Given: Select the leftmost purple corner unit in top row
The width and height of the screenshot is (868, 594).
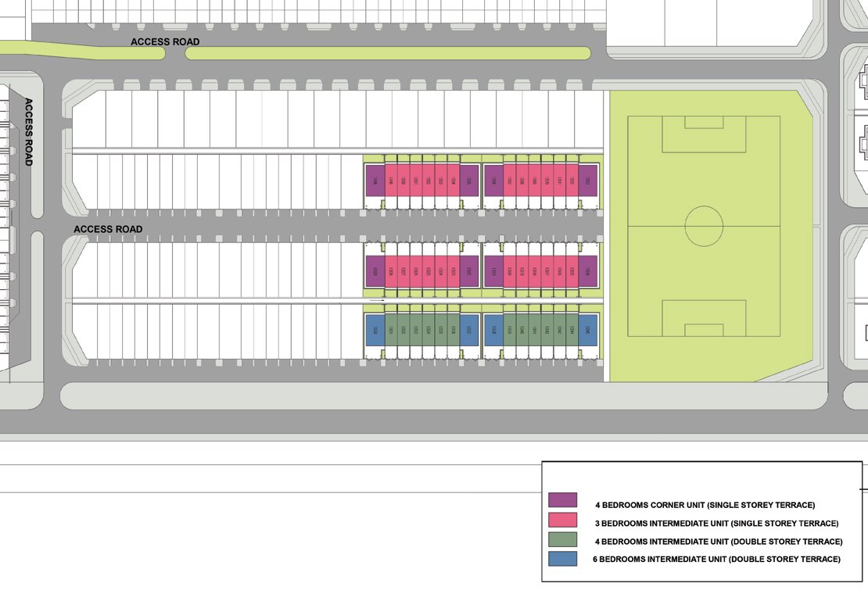Looking at the screenshot, I should (375, 181).
